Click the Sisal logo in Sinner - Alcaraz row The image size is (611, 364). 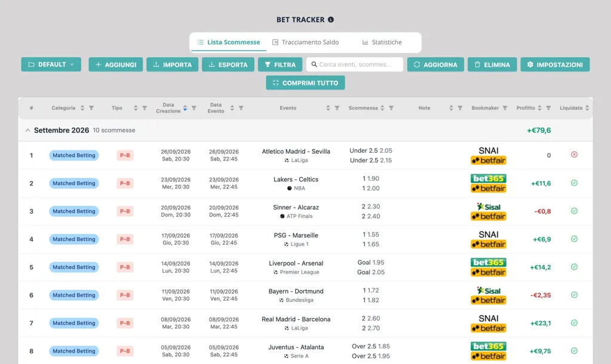coord(489,206)
